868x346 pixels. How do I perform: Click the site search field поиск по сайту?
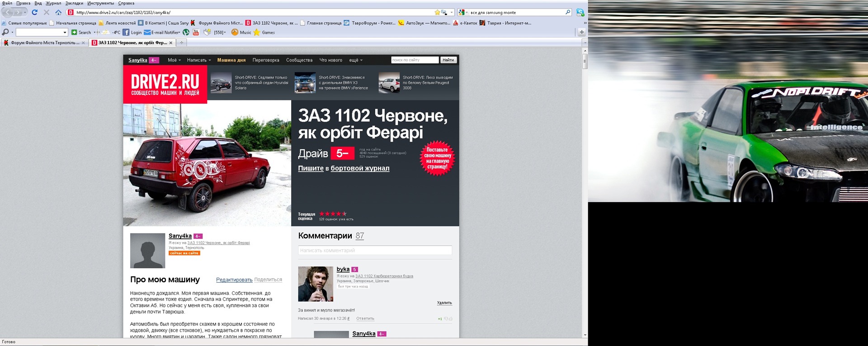pos(415,60)
